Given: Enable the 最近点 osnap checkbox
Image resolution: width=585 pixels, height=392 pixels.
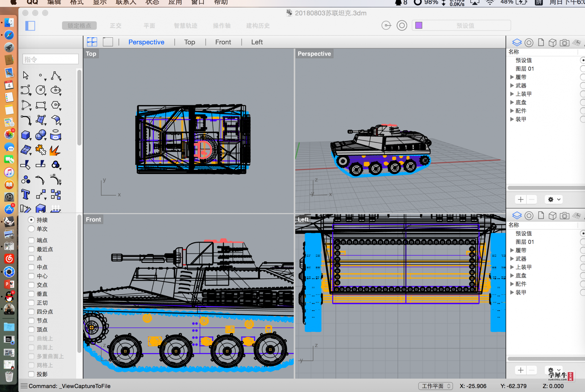Looking at the screenshot, I should tap(31, 249).
